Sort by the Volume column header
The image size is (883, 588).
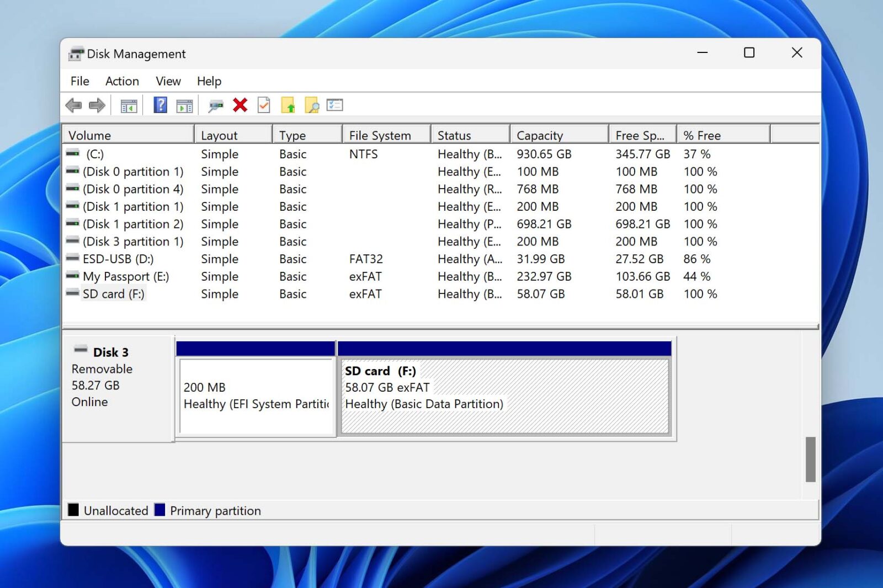(129, 135)
